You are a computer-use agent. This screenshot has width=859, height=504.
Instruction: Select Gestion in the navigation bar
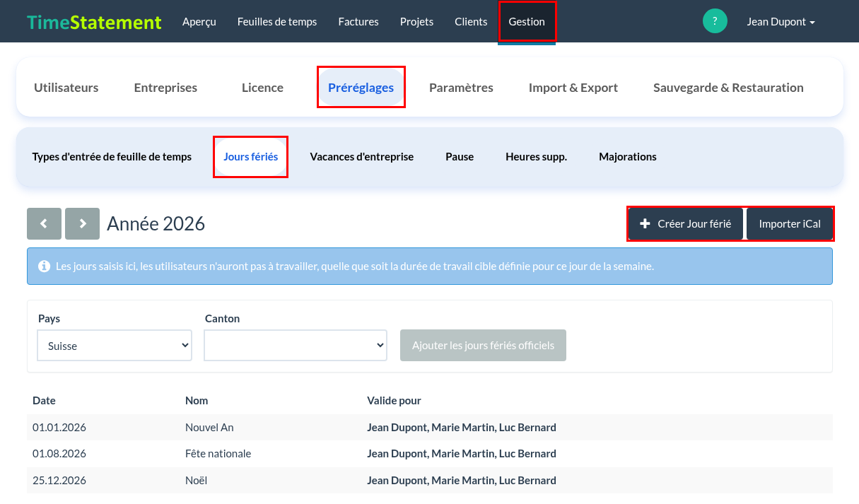click(x=527, y=22)
